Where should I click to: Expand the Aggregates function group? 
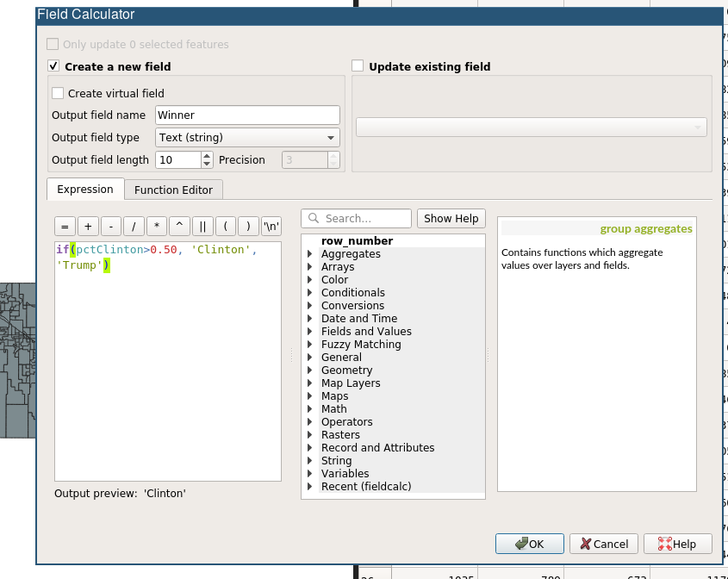click(310, 254)
